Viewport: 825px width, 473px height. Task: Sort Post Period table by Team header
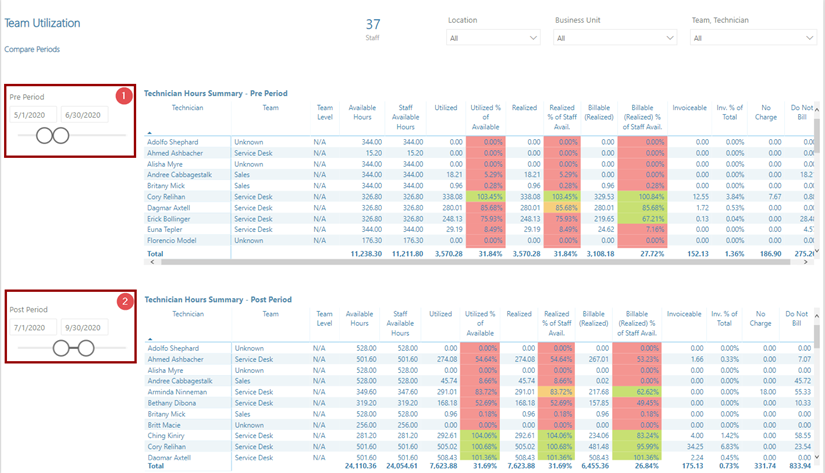[x=270, y=313]
